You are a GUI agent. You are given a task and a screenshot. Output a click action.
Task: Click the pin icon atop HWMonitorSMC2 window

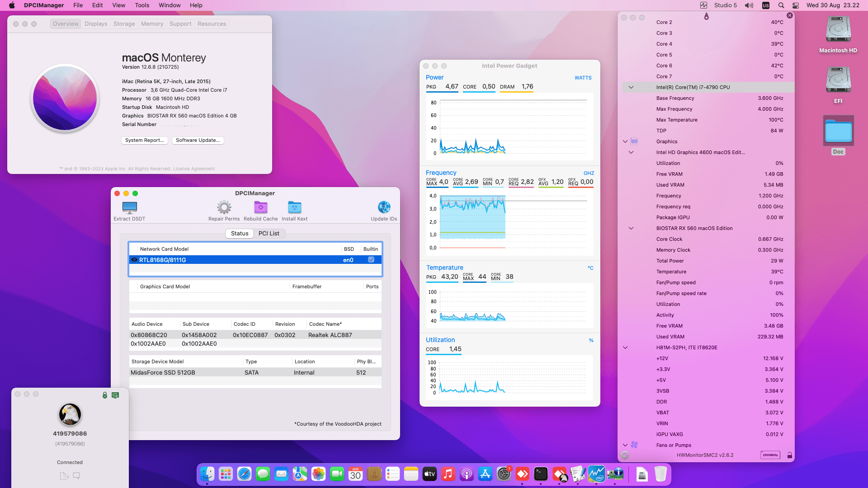706,16
